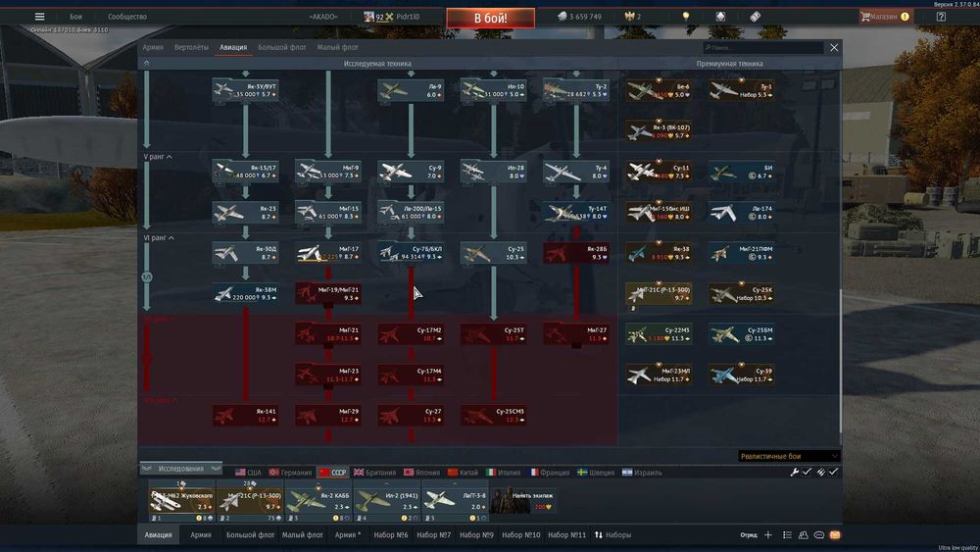Select the МиГ-17 aircraft card
This screenshot has width=980, height=552.
[x=328, y=253]
